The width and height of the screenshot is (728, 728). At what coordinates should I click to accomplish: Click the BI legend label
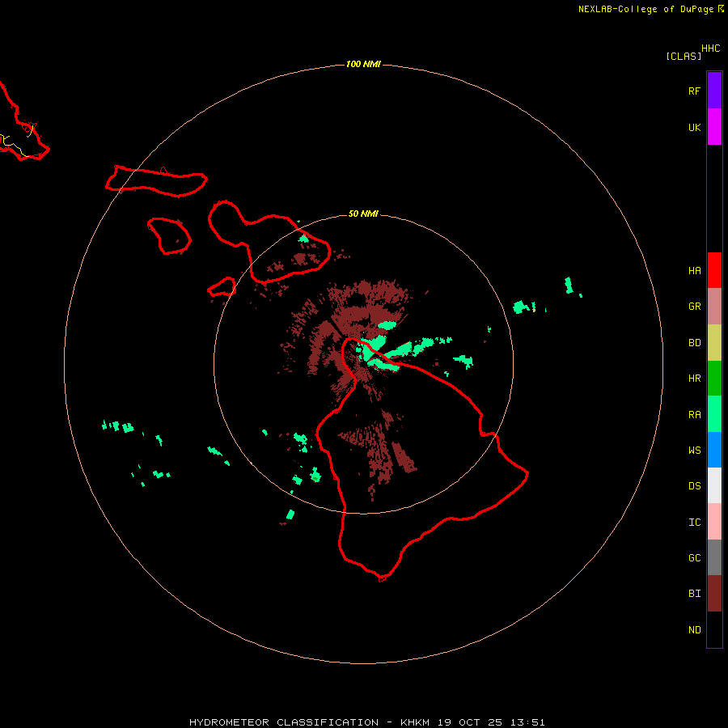[694, 594]
